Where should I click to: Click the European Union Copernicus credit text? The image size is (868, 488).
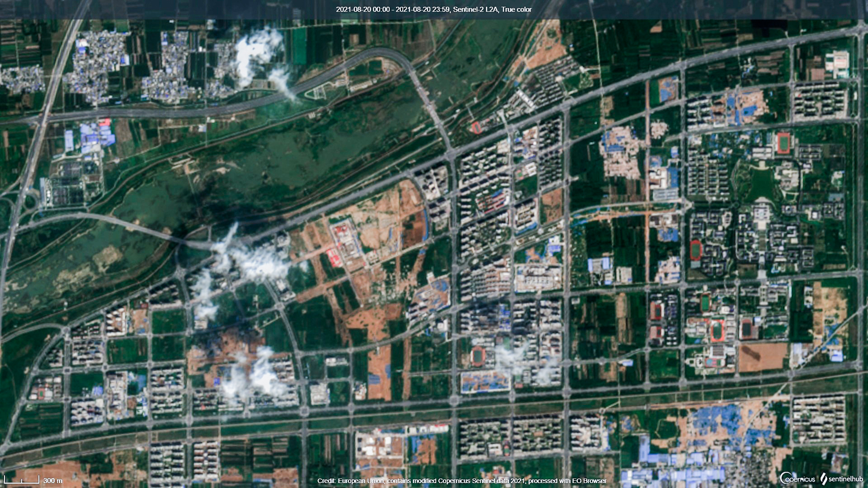tap(462, 481)
